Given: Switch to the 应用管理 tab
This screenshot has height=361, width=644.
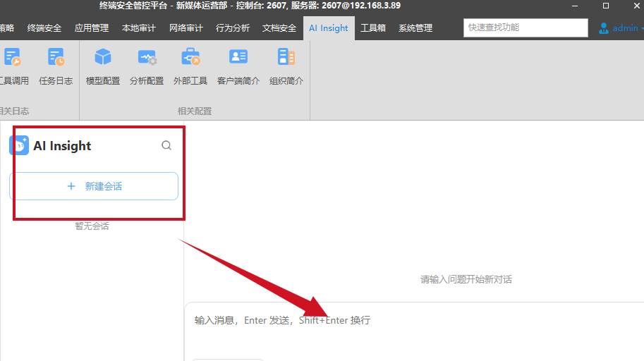Looking at the screenshot, I should [92, 28].
